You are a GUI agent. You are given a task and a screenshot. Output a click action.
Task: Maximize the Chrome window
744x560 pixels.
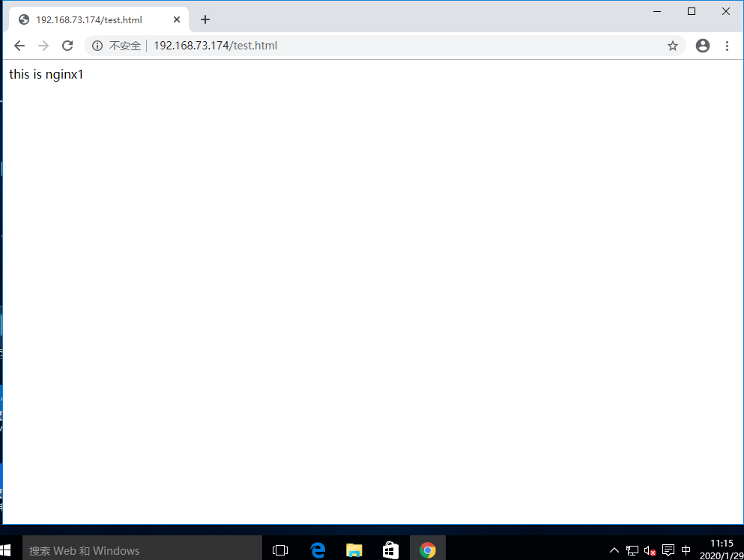click(x=692, y=11)
